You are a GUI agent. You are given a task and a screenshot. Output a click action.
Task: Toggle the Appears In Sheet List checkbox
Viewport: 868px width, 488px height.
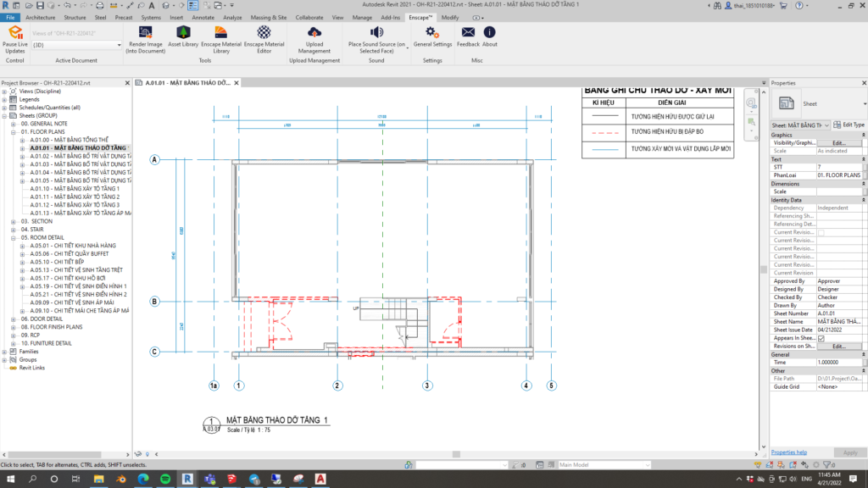coord(821,338)
